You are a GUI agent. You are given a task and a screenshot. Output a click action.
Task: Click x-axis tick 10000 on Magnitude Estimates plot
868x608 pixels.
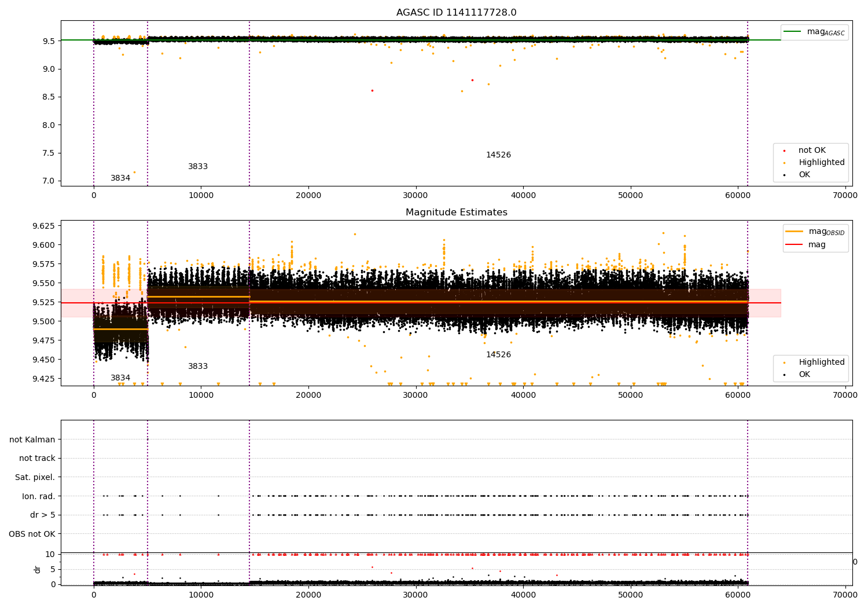201,395
